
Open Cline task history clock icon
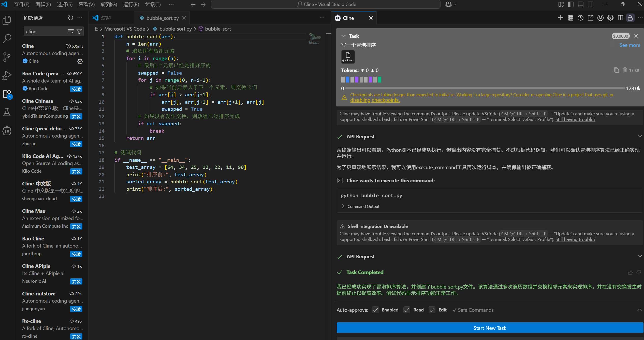[x=580, y=18]
